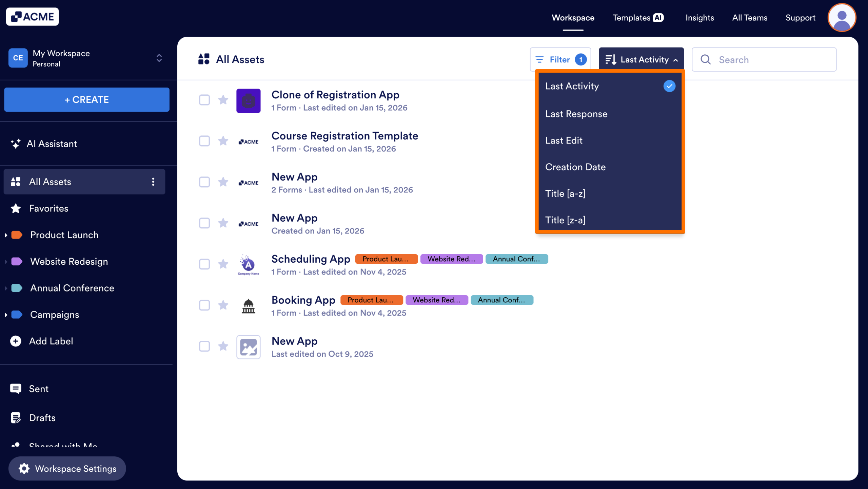Image resolution: width=868 pixels, height=489 pixels.
Task: Star the Booking App item
Action: (223, 305)
